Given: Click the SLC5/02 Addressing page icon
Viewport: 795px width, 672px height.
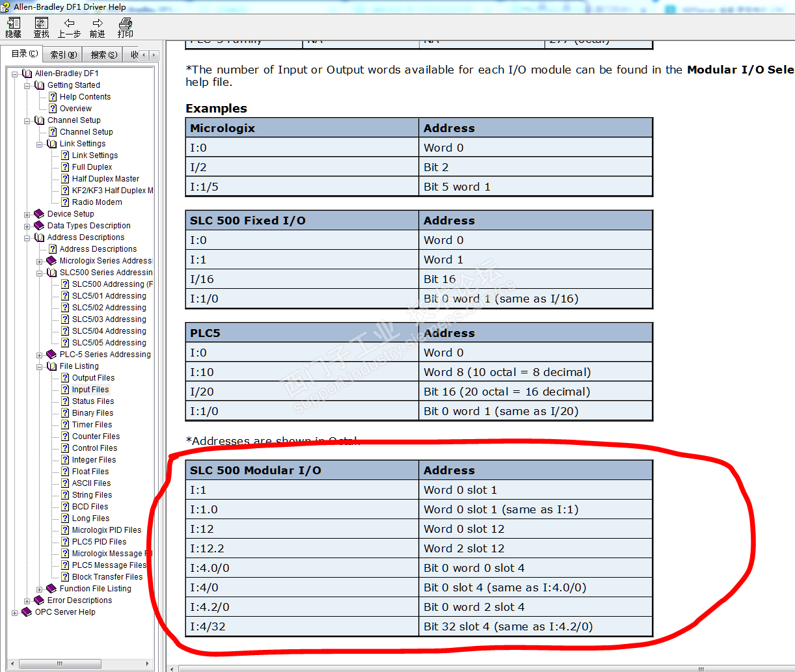Looking at the screenshot, I should (65, 308).
